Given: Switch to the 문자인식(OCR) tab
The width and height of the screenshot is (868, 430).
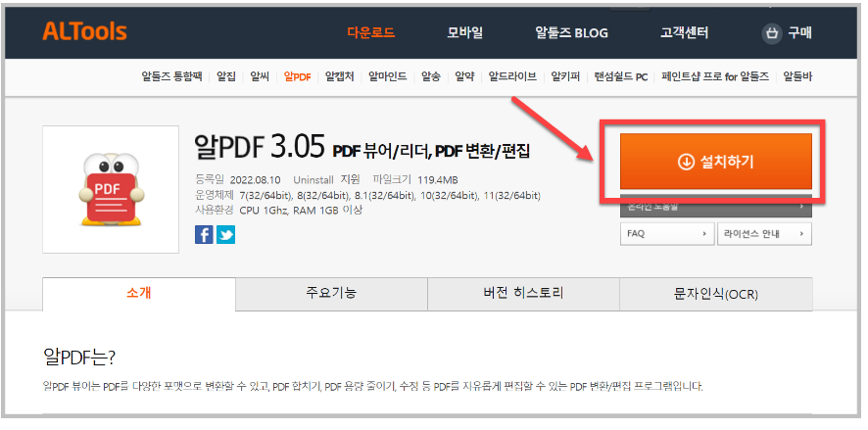Looking at the screenshot, I should click(x=716, y=293).
